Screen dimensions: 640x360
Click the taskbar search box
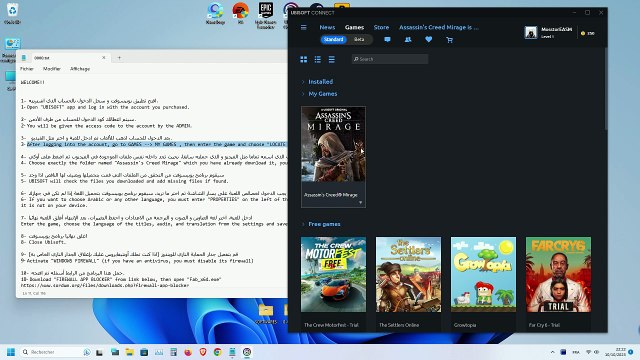56,352
